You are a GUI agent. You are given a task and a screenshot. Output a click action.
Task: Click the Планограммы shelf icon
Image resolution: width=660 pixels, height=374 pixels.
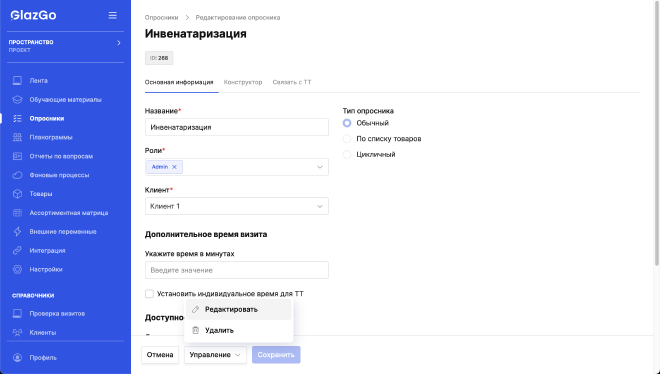[x=17, y=137]
